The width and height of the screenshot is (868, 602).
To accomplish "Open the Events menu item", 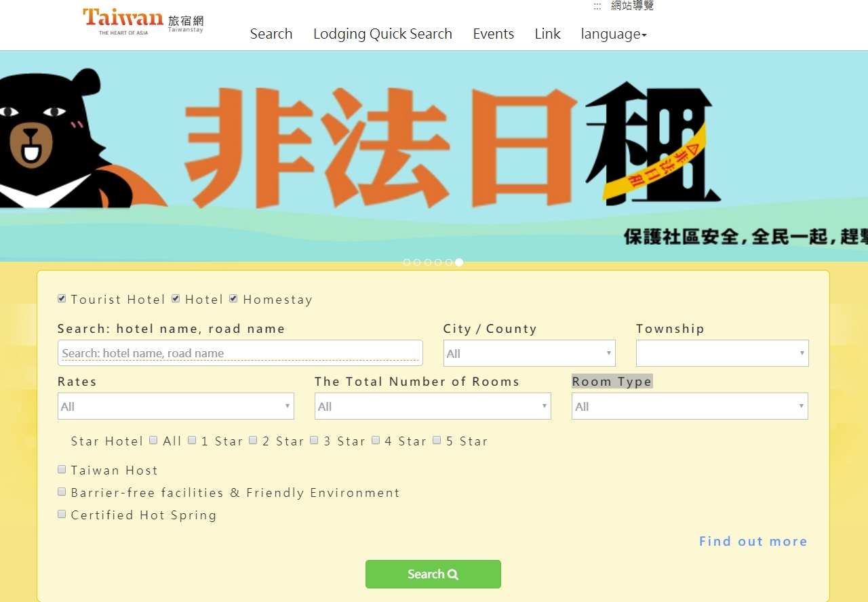I will tap(494, 34).
